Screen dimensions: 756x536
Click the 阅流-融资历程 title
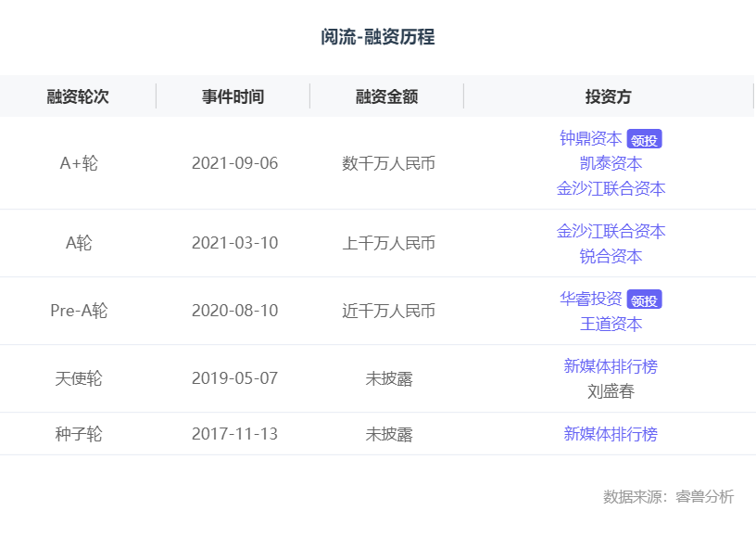click(x=378, y=37)
